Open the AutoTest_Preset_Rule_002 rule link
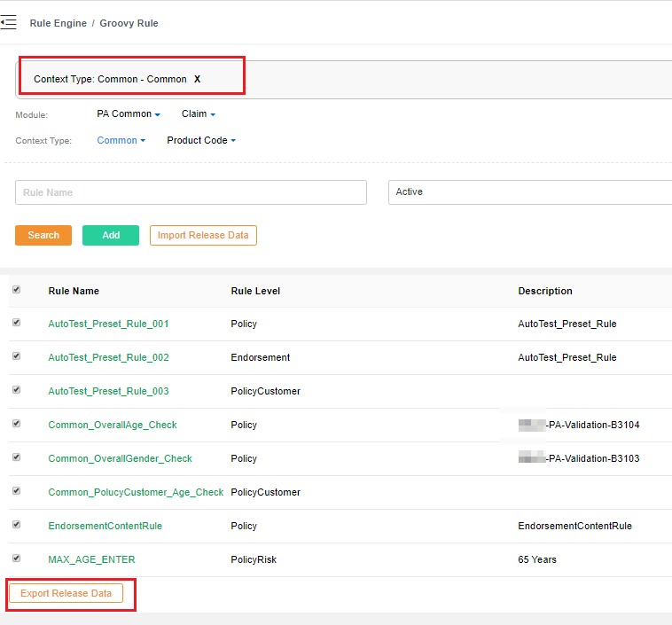Image resolution: width=672 pixels, height=625 pixels. (108, 357)
